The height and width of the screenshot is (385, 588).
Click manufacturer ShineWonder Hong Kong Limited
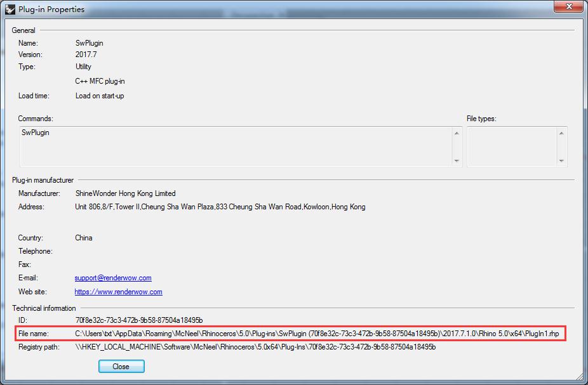(x=125, y=193)
